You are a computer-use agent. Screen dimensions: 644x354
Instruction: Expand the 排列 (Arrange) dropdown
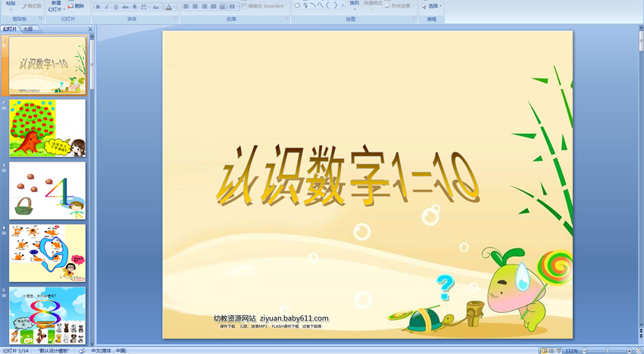pyautogui.click(x=355, y=5)
